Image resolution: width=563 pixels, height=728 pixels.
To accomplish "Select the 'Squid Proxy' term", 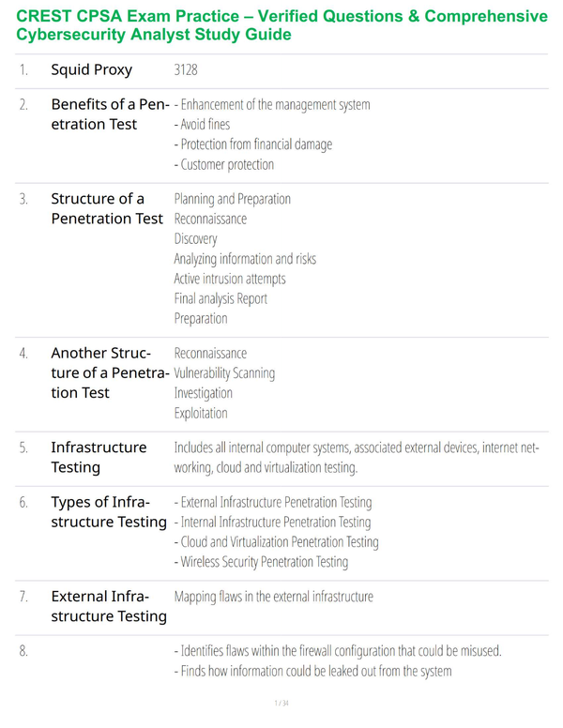I will click(x=92, y=69).
